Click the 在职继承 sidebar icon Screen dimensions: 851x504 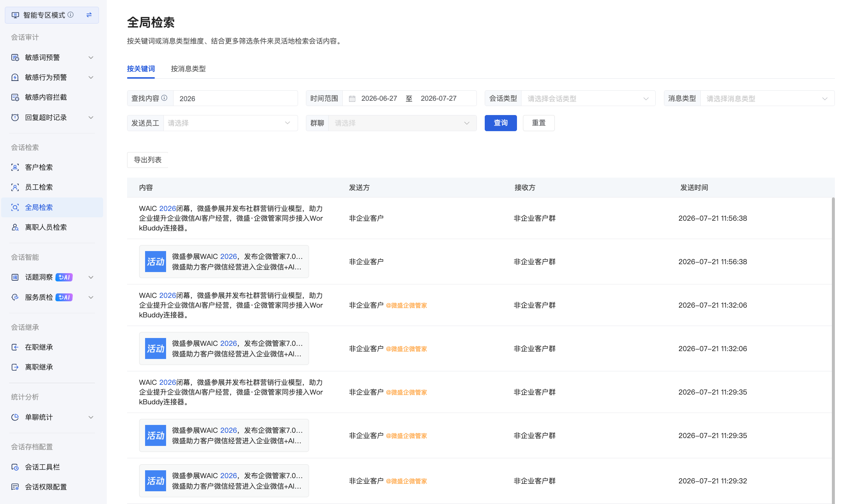tap(15, 347)
